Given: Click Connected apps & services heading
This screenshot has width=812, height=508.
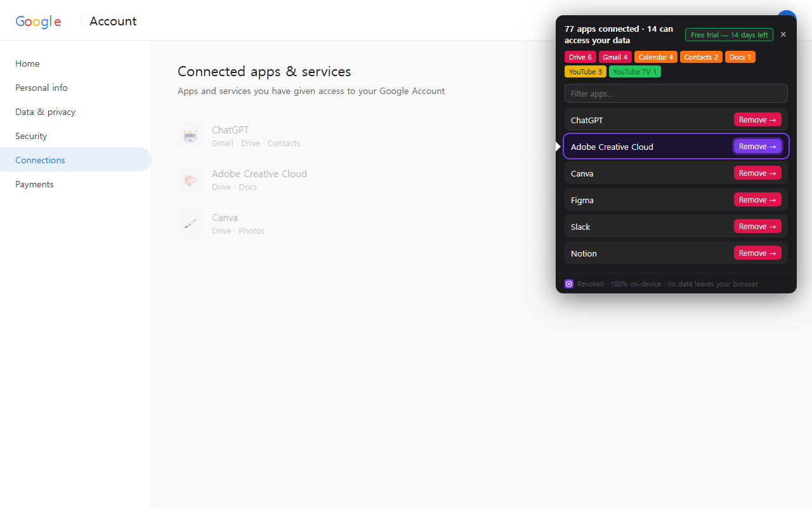Looking at the screenshot, I should click(x=265, y=71).
